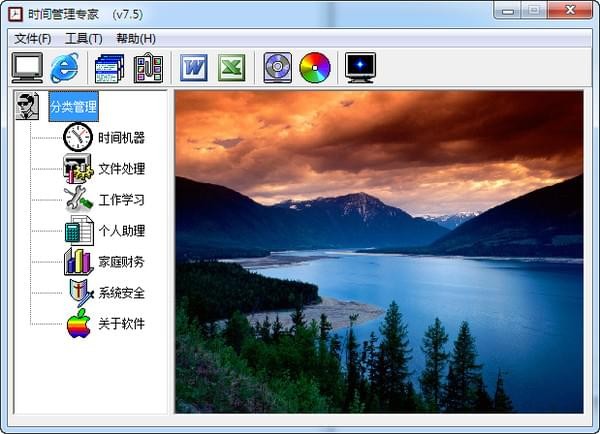
Task: Open Excel from the toolbar
Action: 232,68
